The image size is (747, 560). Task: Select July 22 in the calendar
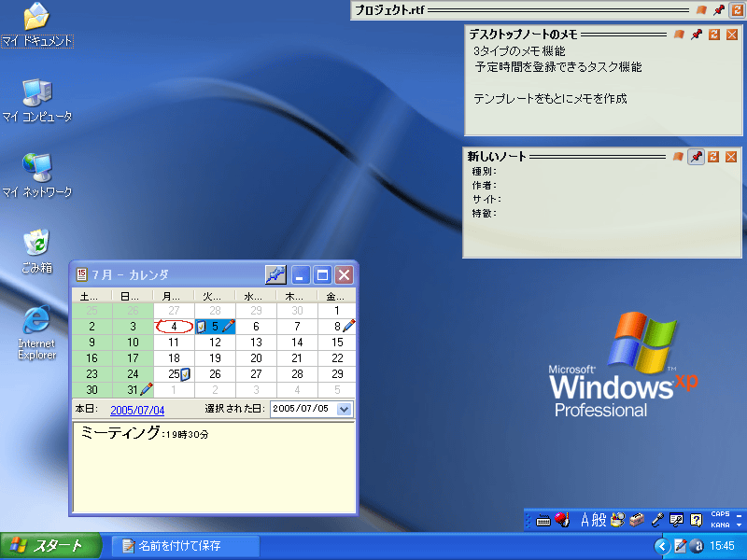click(x=337, y=358)
